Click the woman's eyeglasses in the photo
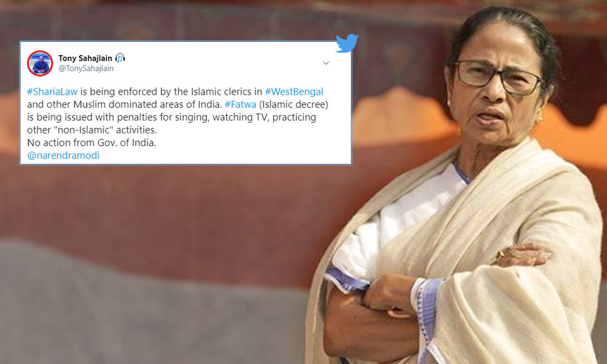Image resolution: width=607 pixels, height=364 pixels. 500,76
